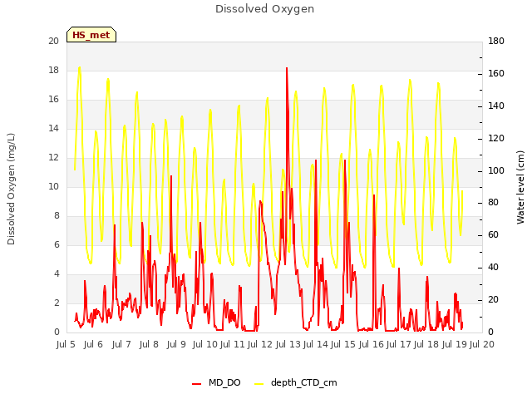Click the 80 value on right axis

(493, 203)
